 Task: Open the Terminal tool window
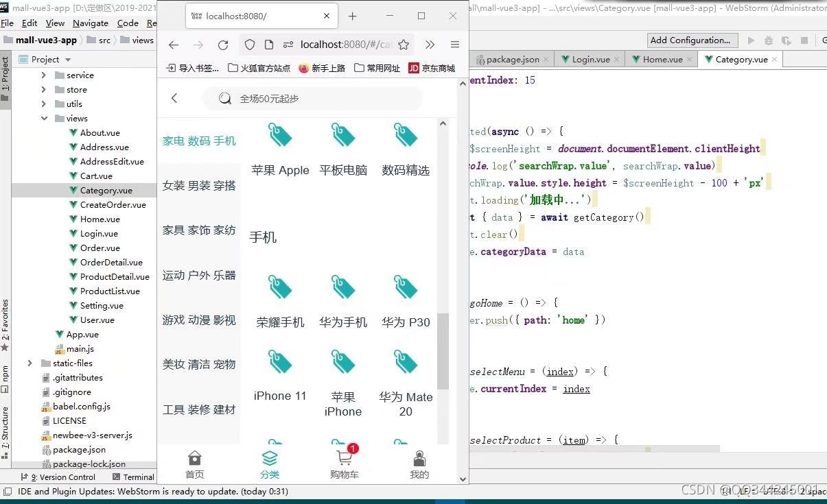(x=133, y=477)
